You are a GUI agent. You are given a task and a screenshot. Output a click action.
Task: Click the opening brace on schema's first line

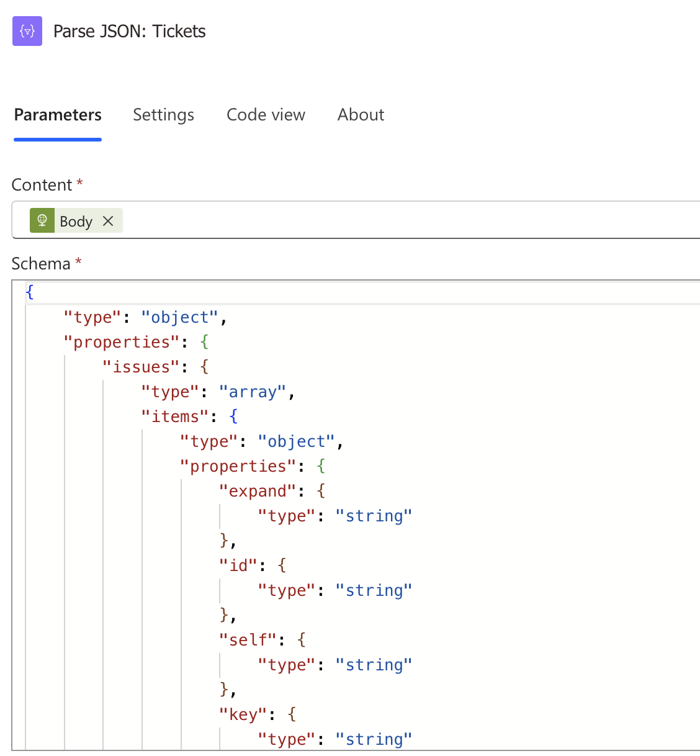tap(30, 292)
